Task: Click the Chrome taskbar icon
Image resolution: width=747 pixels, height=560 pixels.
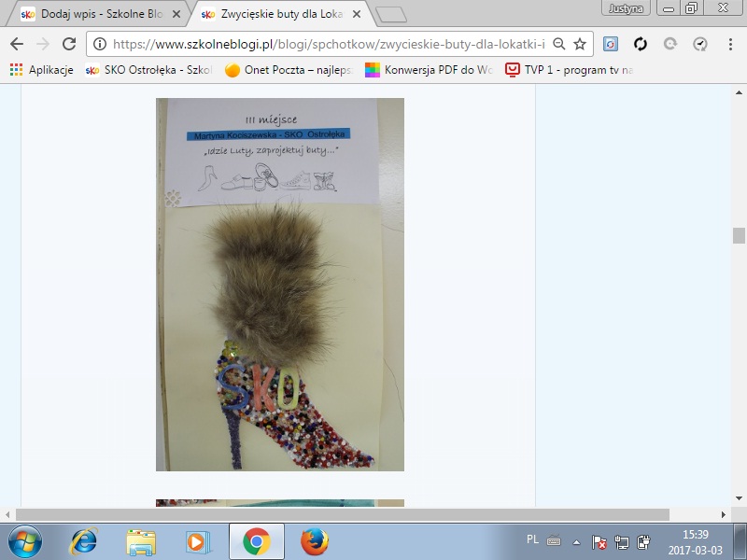Action: click(256, 541)
